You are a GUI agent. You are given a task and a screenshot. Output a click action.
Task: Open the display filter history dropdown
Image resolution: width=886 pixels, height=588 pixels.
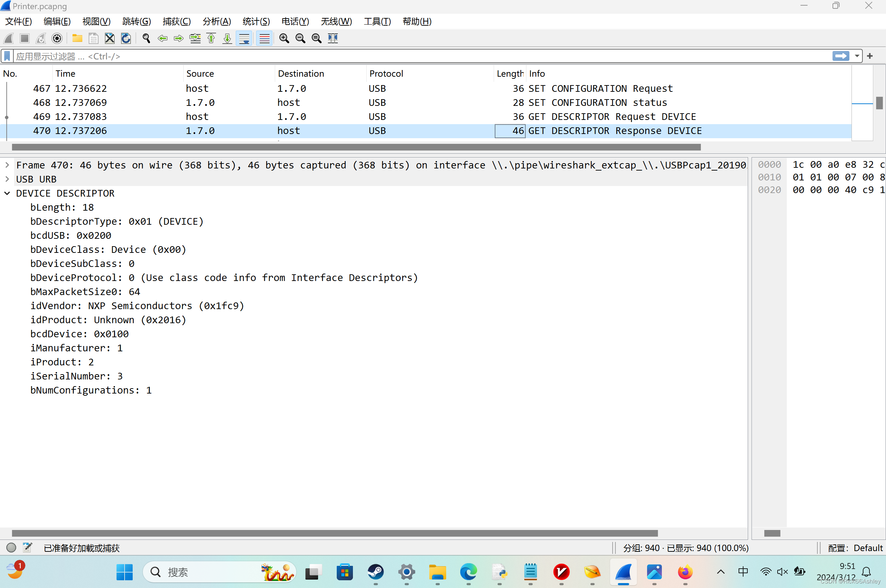(x=857, y=56)
